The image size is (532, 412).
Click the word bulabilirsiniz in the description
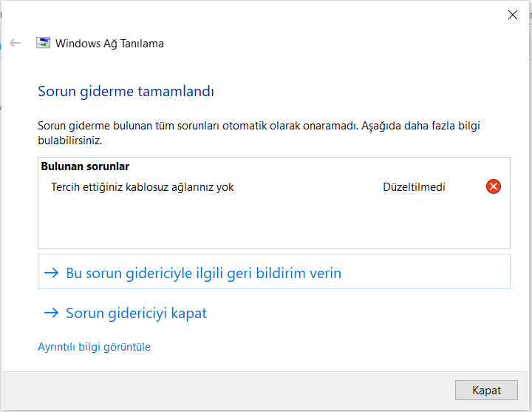(69, 141)
